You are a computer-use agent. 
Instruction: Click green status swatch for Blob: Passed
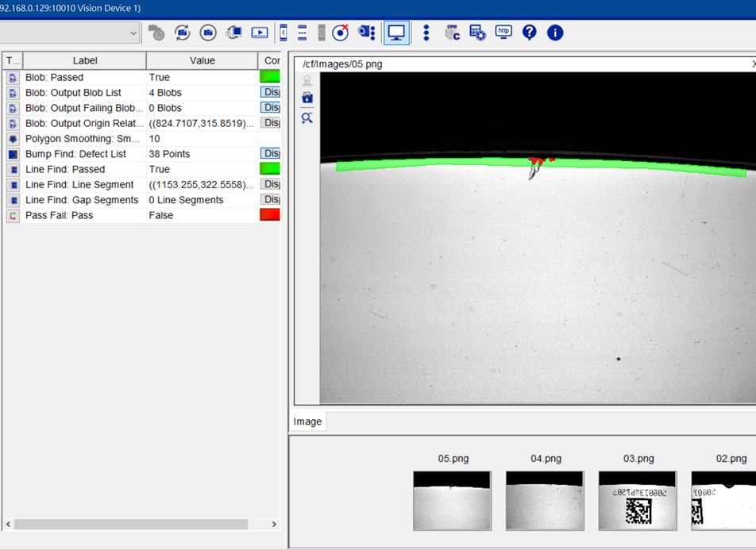click(x=270, y=78)
